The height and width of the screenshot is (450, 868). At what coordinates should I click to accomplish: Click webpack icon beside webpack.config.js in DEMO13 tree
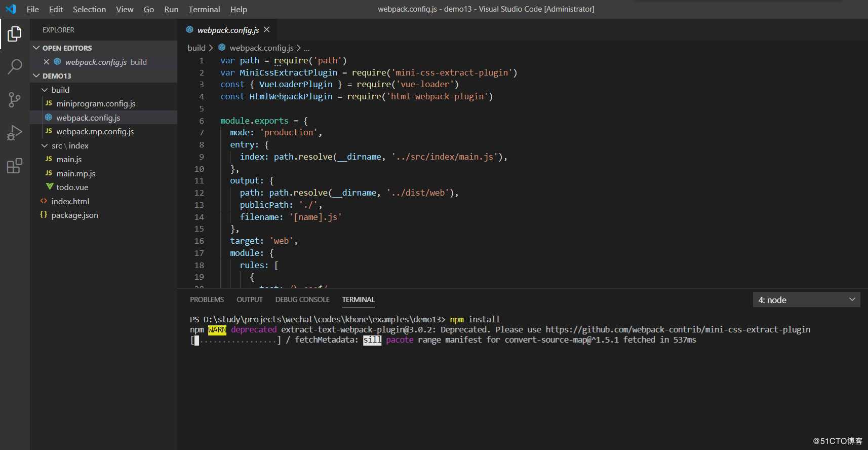(x=49, y=118)
